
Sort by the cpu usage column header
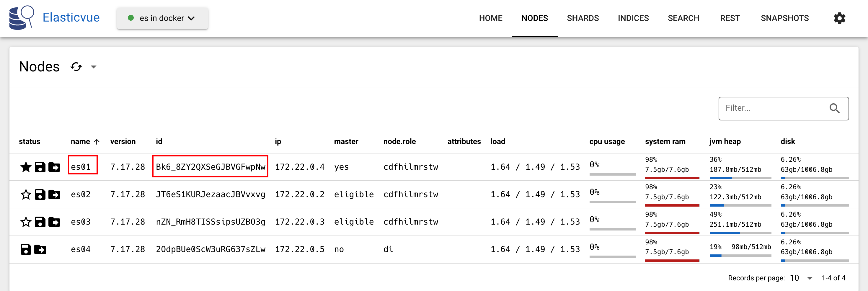tap(607, 141)
